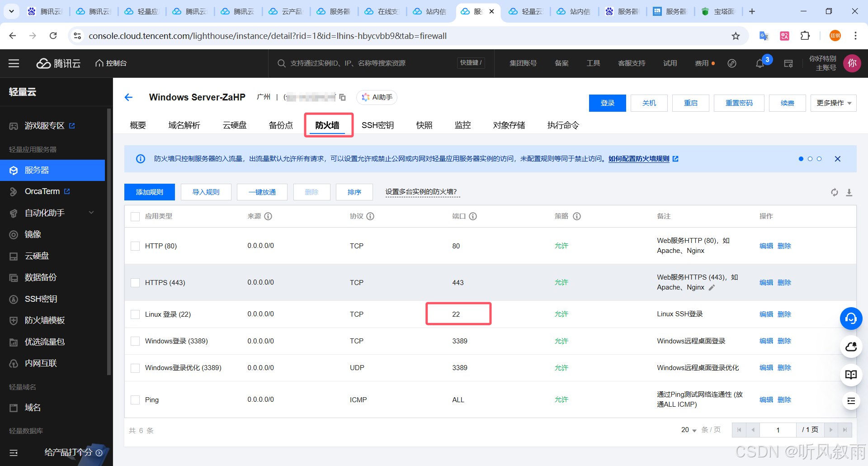Check the HTTPS (443) rule
The height and width of the screenshot is (466, 868).
135,282
